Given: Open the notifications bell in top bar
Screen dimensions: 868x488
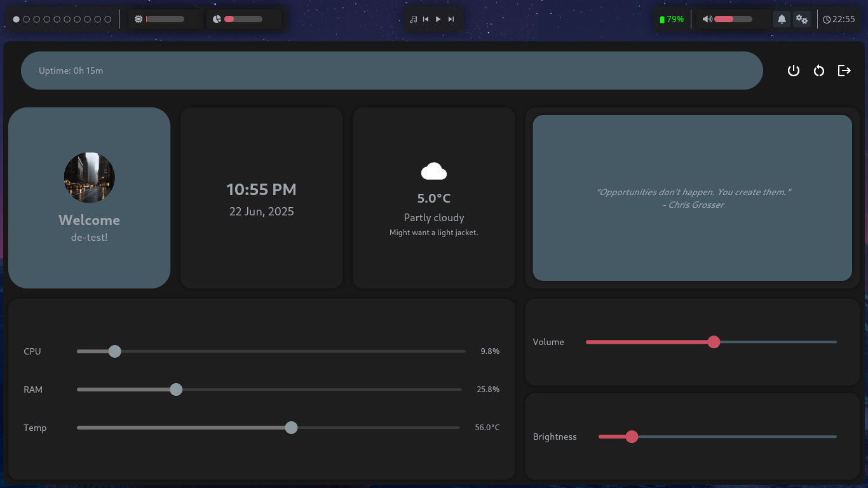Looking at the screenshot, I should 782,19.
